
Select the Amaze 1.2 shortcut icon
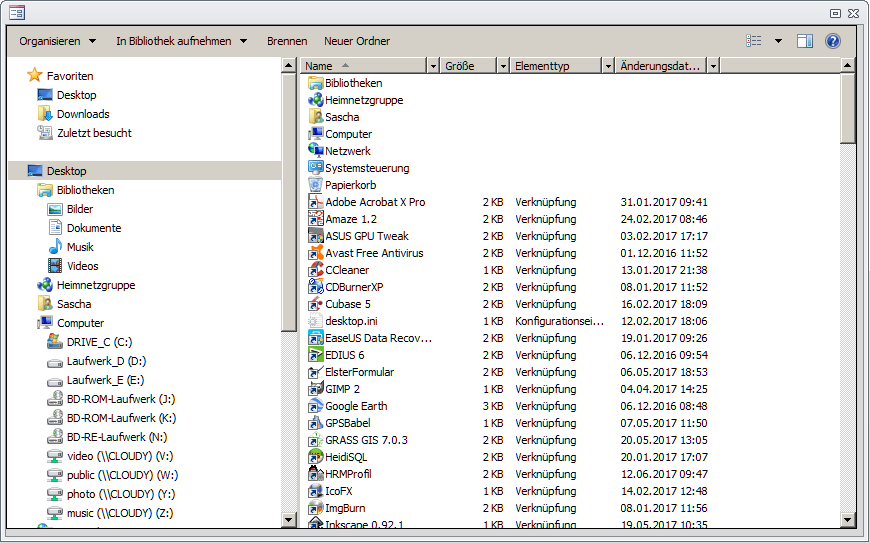click(x=316, y=219)
